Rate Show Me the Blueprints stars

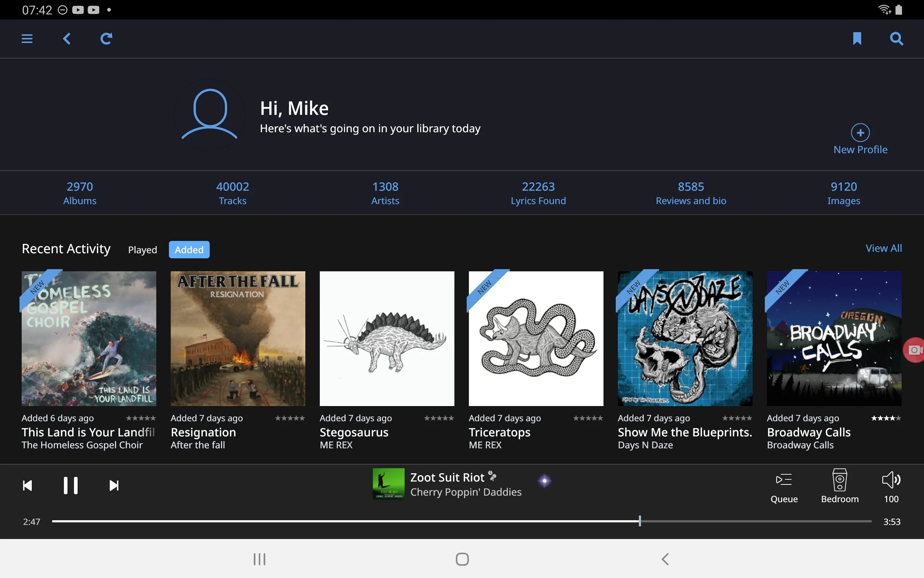pos(737,418)
